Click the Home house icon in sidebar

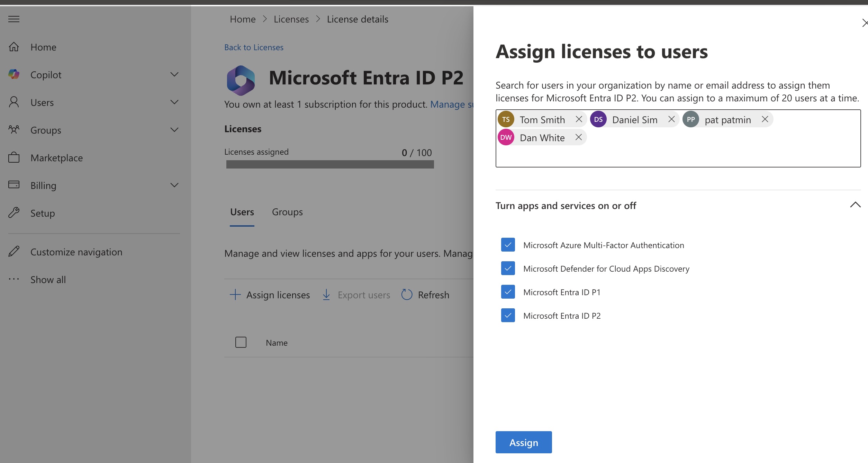tap(14, 47)
